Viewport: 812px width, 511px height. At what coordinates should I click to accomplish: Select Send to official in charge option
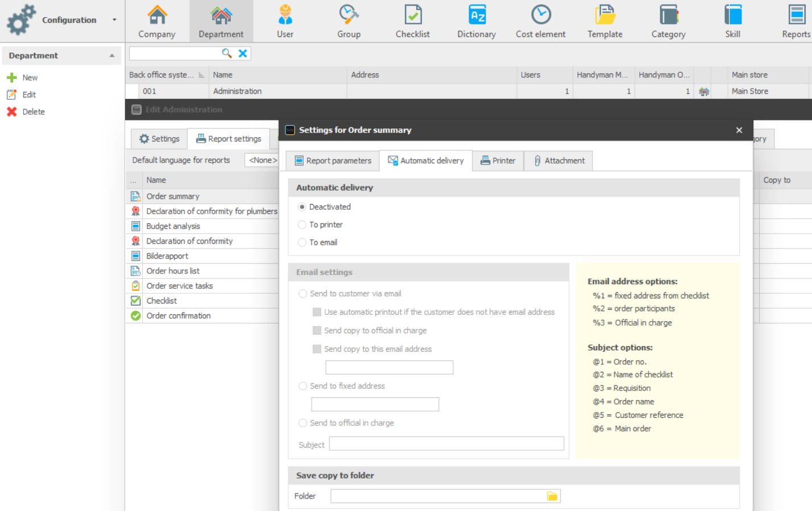303,423
